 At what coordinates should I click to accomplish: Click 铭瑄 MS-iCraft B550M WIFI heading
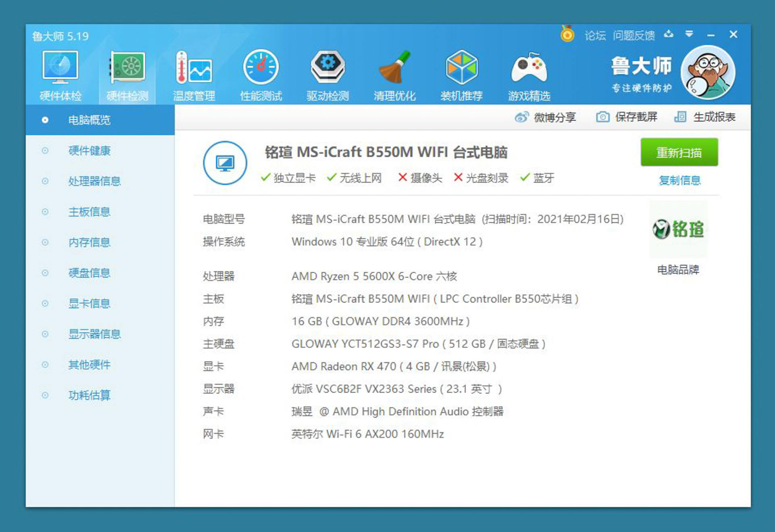click(x=386, y=152)
